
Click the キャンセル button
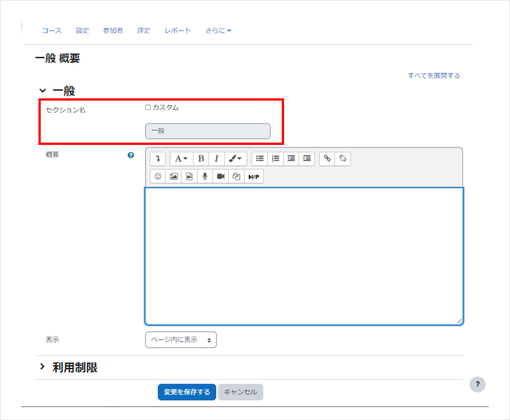coord(240,392)
